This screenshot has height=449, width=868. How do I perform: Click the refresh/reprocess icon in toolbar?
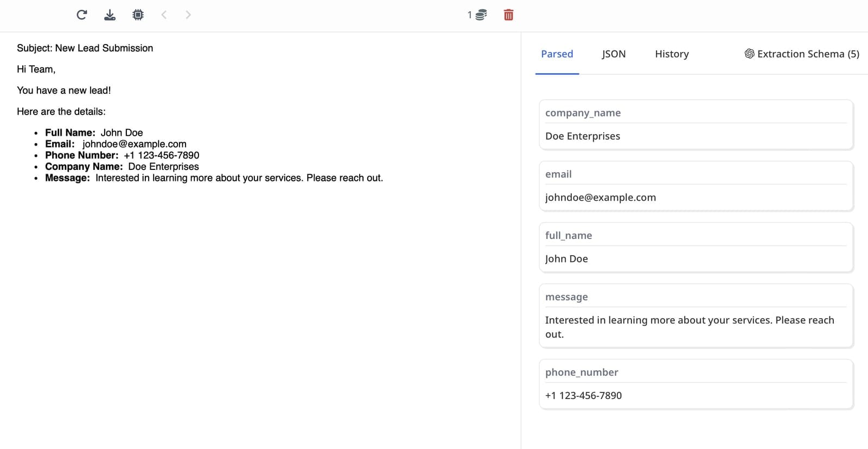point(82,15)
